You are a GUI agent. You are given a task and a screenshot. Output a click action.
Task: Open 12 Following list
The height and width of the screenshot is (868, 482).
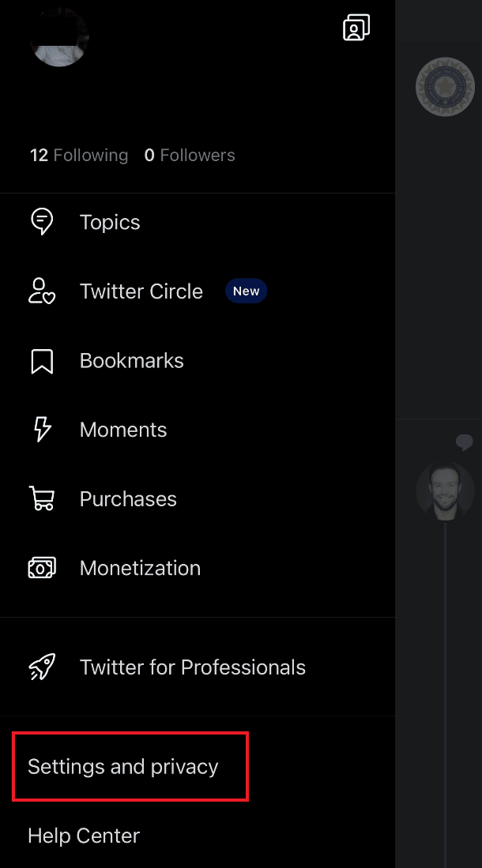[79, 155]
